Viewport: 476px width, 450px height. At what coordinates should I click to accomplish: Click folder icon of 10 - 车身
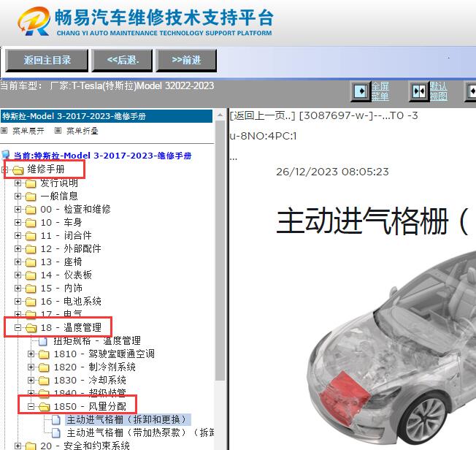[31, 223]
